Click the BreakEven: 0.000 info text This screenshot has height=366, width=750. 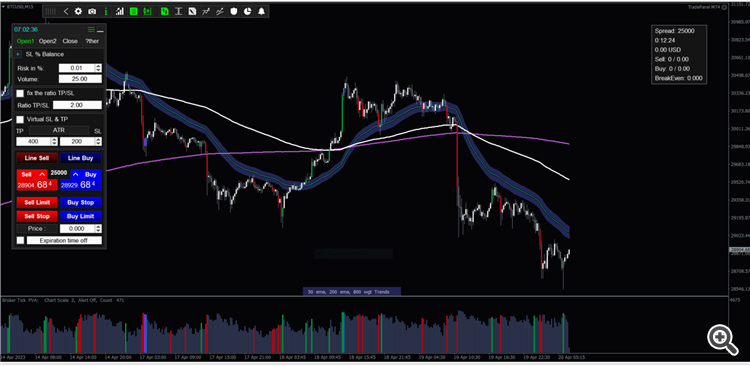(x=679, y=78)
